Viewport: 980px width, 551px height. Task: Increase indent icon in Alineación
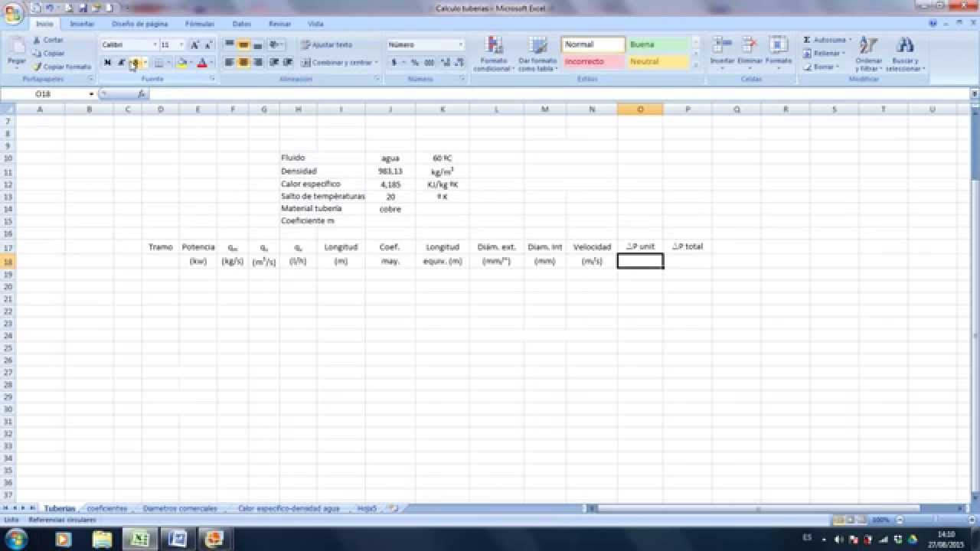click(288, 63)
